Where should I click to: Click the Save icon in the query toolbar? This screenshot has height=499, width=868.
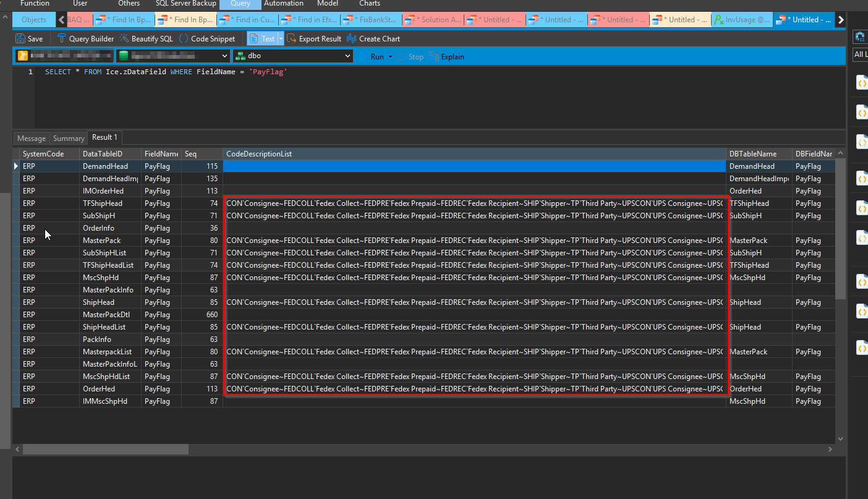tap(29, 38)
